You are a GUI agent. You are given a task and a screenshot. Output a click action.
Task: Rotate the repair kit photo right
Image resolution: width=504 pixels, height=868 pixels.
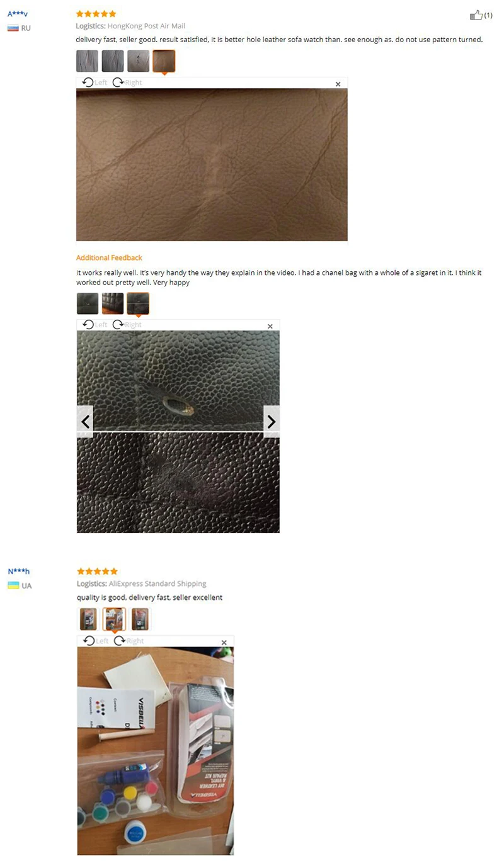(x=129, y=641)
